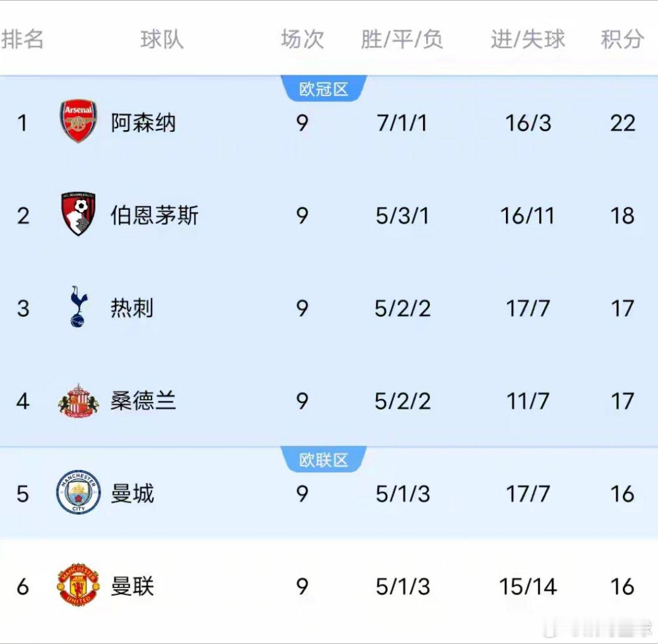Click the Sunderland club crest
This screenshot has height=644, width=658.
coord(78,400)
